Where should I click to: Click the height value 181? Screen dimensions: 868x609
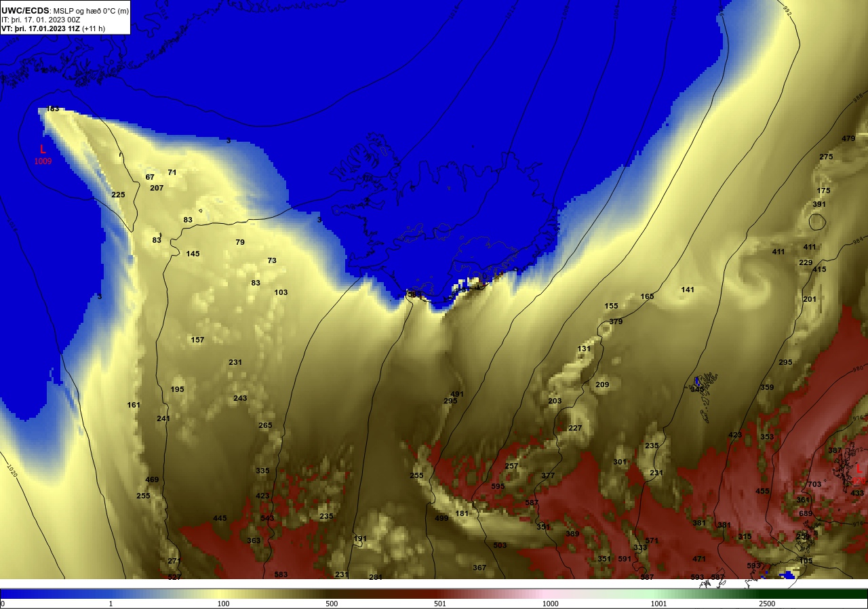(462, 514)
